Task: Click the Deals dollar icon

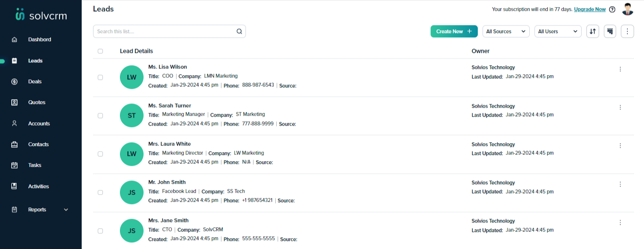Action: [14, 82]
